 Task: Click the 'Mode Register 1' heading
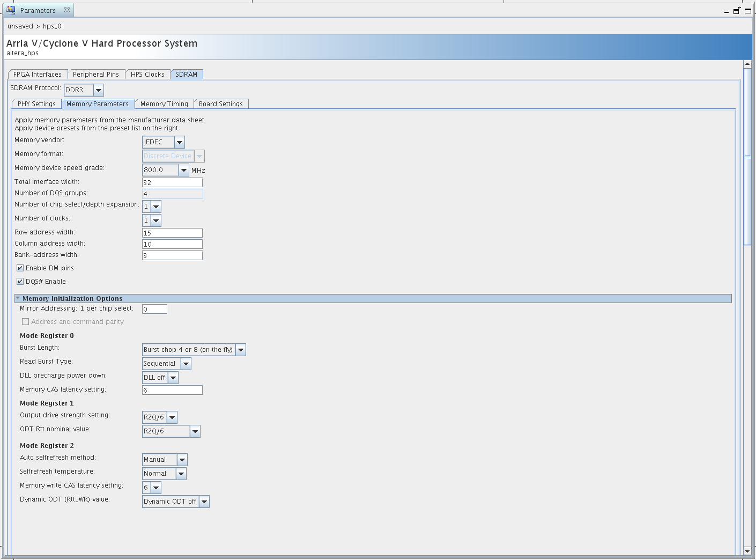(x=47, y=403)
